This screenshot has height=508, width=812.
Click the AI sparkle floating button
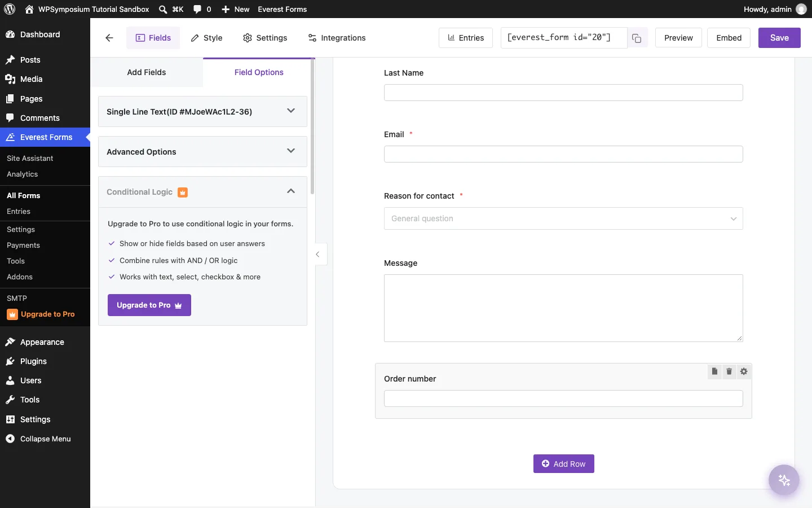[x=784, y=480]
